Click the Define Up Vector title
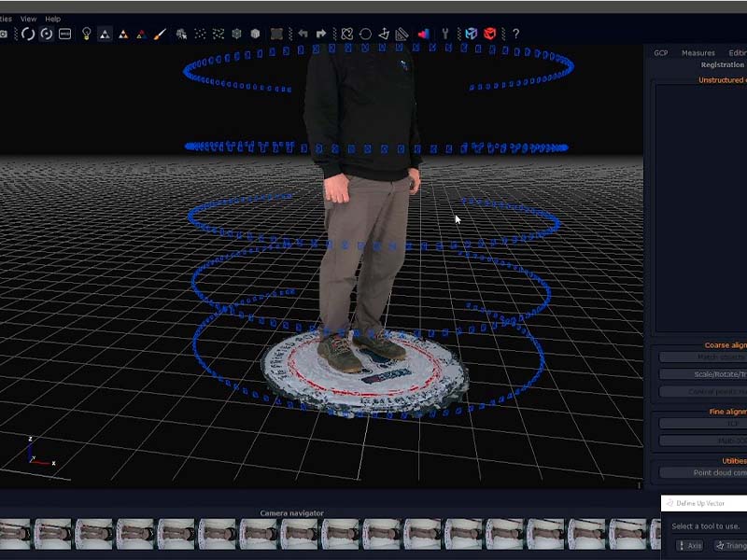The width and height of the screenshot is (747, 560). pyautogui.click(x=700, y=503)
